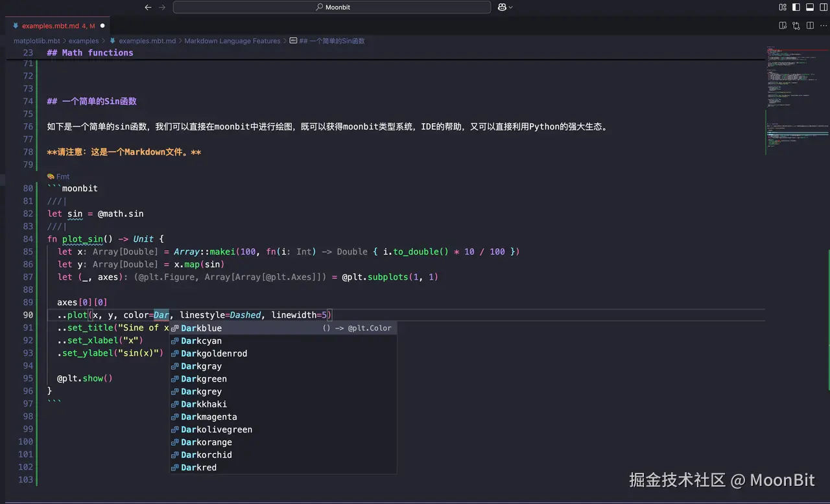This screenshot has height=504, width=830.
Task: Open the Customize Layout panel
Action: coord(783,7)
